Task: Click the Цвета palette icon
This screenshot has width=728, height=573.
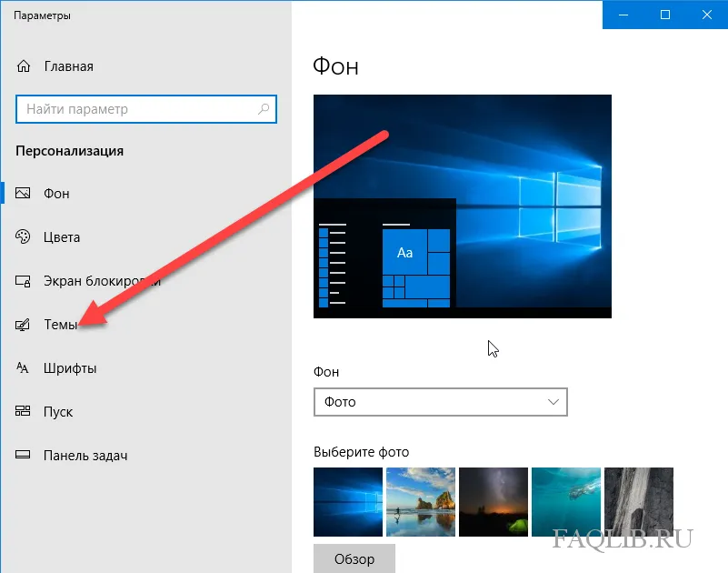Action: pyautogui.click(x=23, y=236)
